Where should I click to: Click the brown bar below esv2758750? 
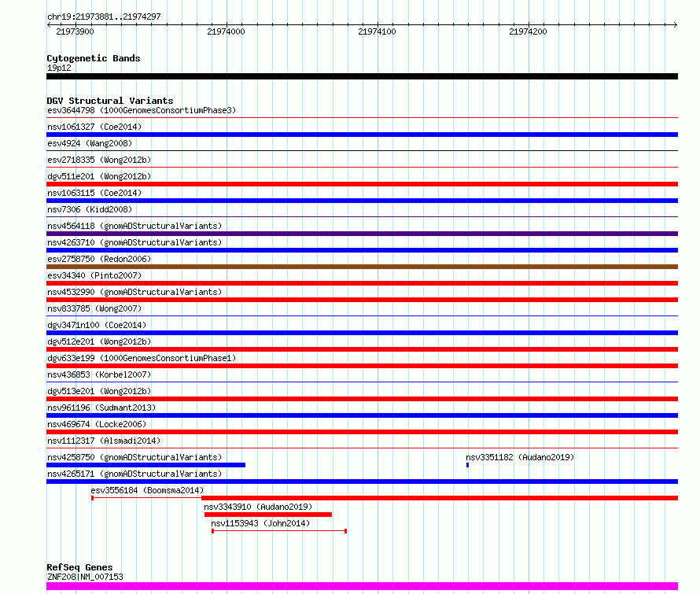[x=362, y=267]
